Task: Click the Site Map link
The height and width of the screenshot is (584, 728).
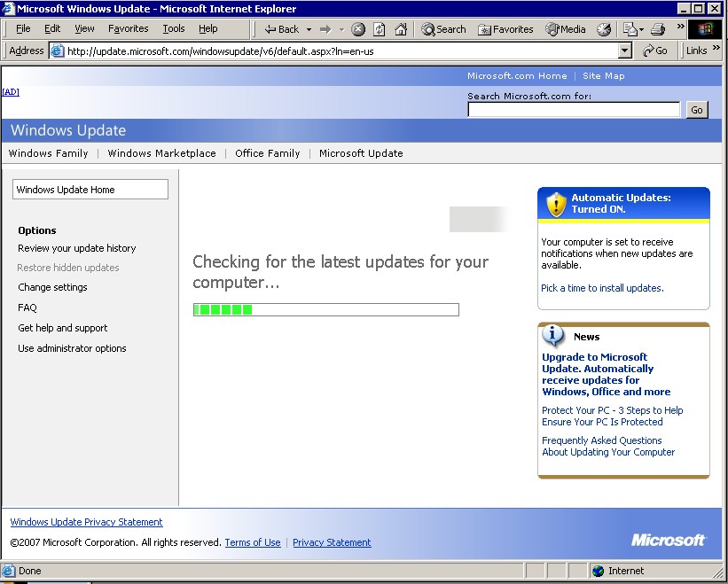Action: (604, 75)
